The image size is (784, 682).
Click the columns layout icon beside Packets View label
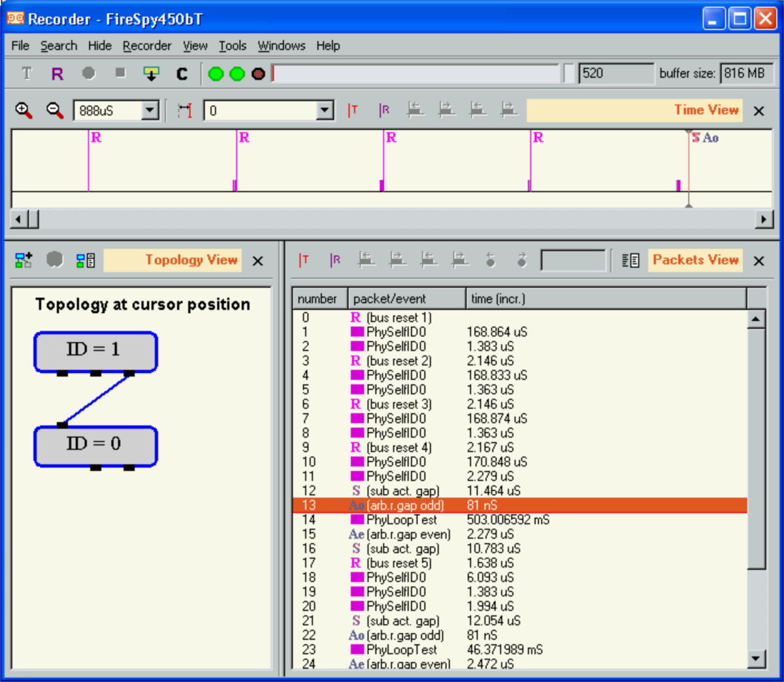[x=630, y=261]
